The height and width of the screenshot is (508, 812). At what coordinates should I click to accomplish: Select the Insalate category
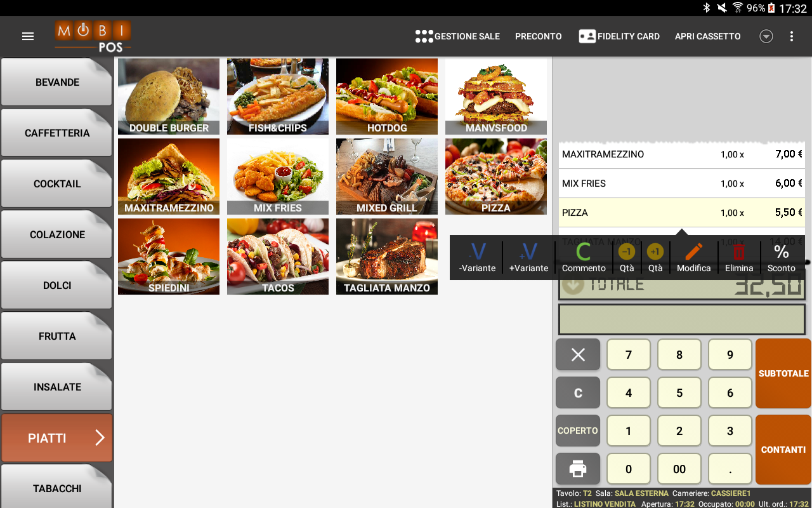[56, 387]
